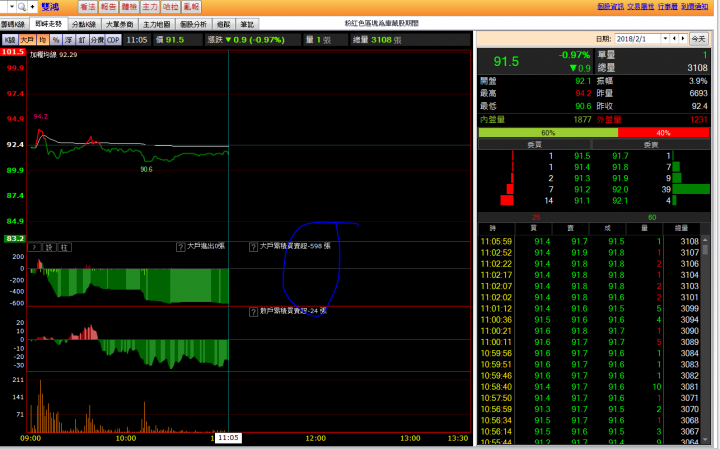Select the tick row at 11:01:12
This screenshot has height=449, width=720.
click(590, 309)
